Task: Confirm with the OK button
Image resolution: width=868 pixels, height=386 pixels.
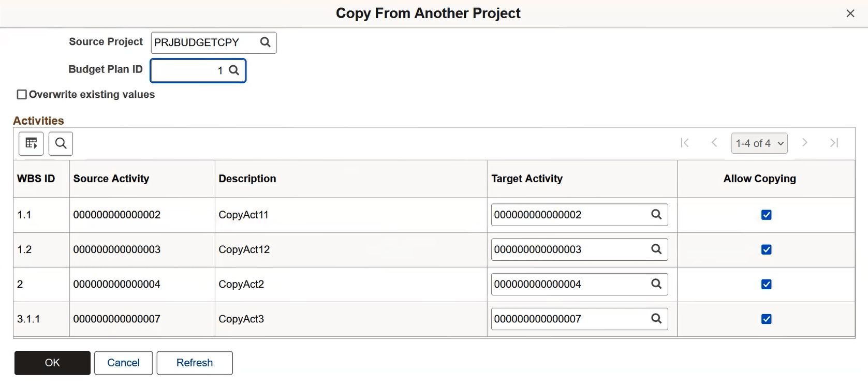Action: (x=52, y=363)
